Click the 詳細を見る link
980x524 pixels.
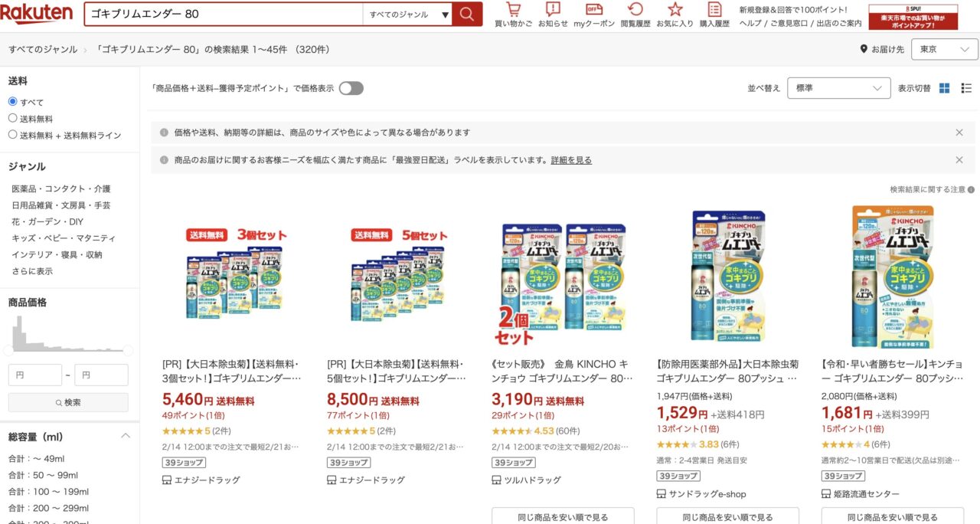coord(571,160)
